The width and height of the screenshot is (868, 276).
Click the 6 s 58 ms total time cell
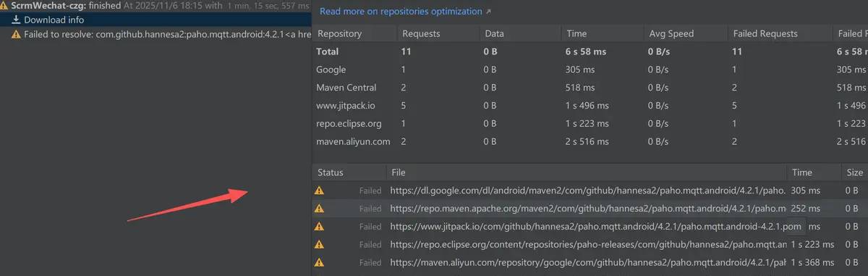[587, 52]
